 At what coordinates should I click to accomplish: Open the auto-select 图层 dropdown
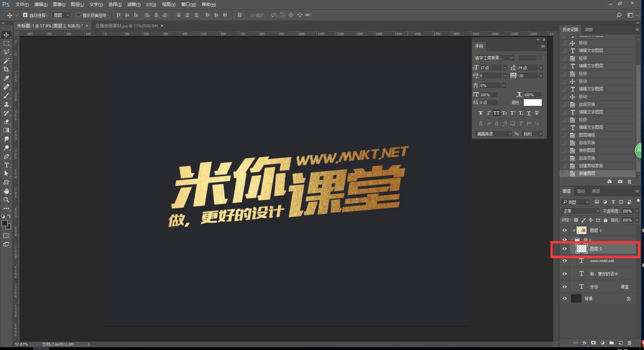62,15
